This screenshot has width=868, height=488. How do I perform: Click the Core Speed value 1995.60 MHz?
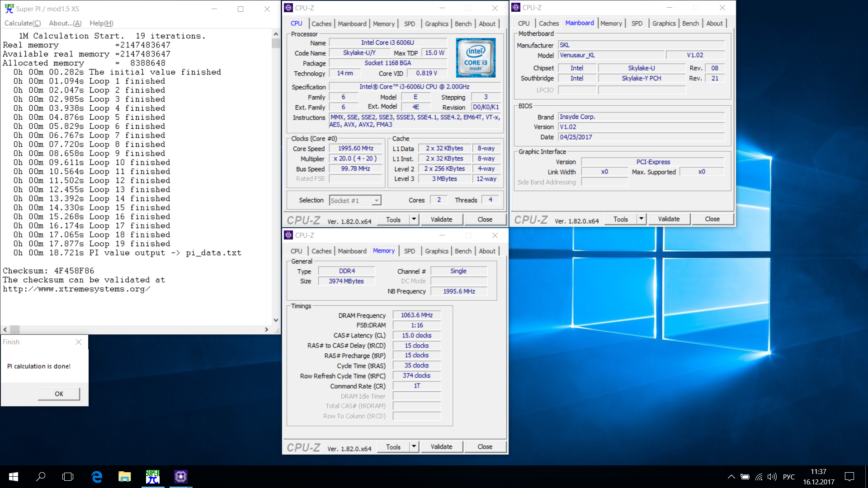(x=356, y=149)
